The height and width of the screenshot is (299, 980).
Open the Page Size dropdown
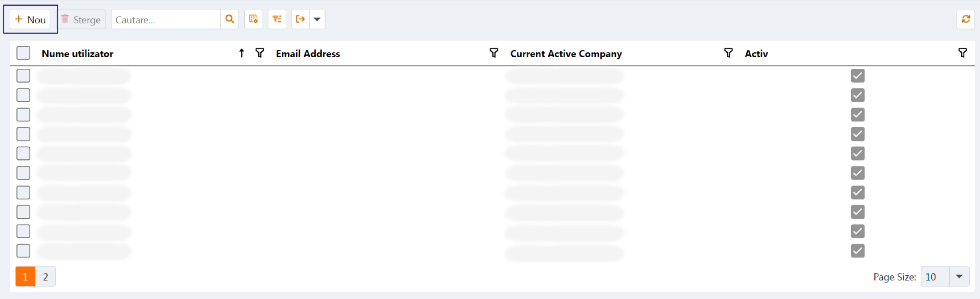tap(959, 277)
